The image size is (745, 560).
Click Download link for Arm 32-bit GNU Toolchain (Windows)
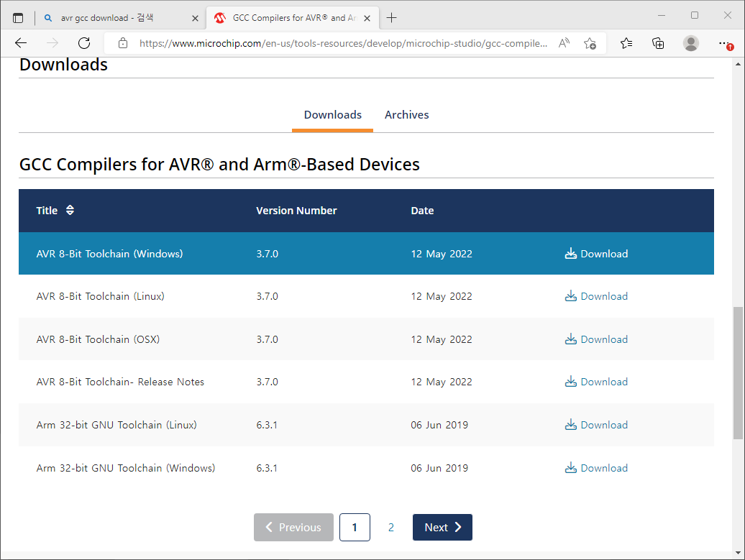pos(604,468)
